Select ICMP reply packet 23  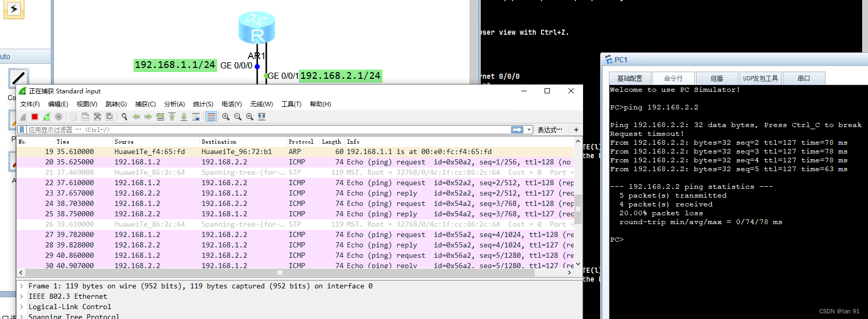295,193
